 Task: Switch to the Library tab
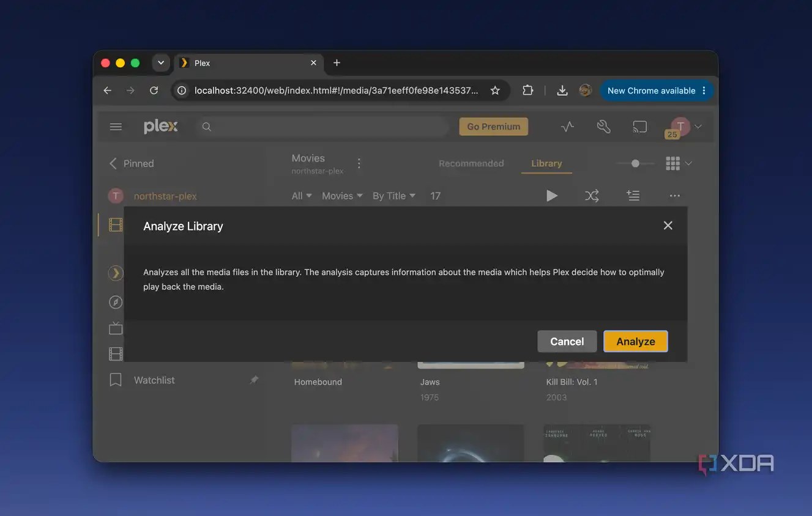(546, 163)
